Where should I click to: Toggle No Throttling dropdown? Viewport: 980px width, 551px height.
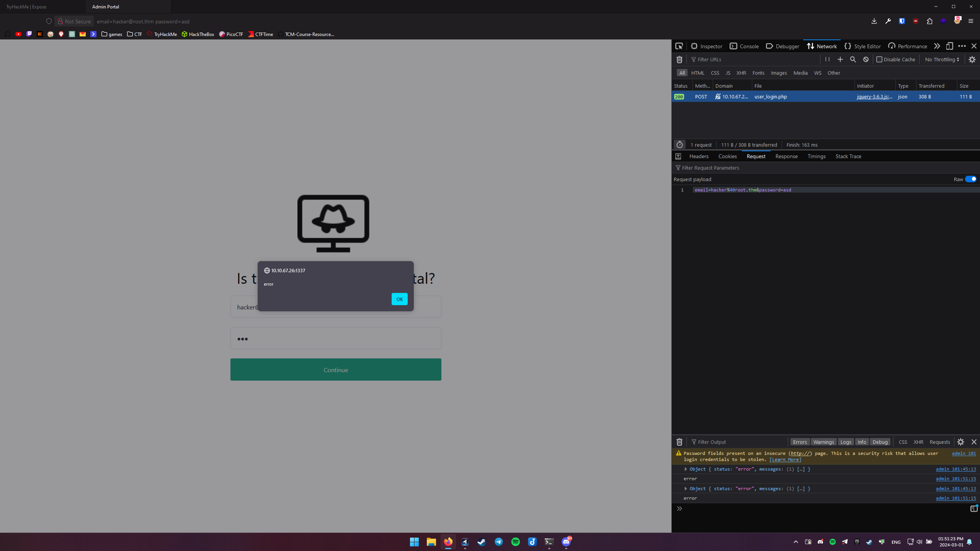[942, 59]
